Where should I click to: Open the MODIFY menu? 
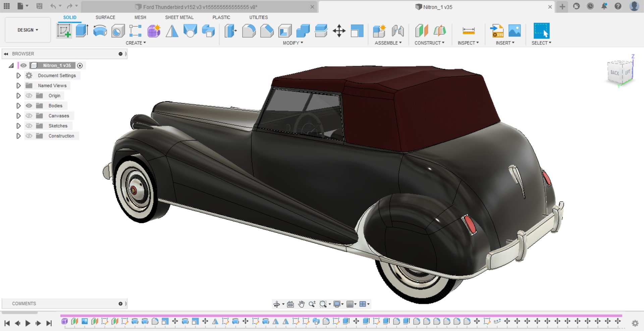coord(293,43)
